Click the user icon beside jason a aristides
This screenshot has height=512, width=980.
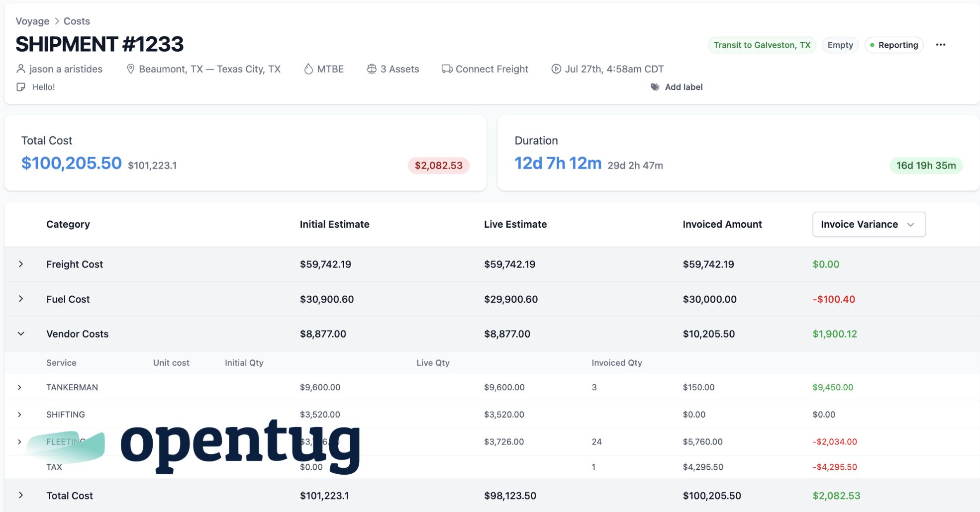click(21, 69)
